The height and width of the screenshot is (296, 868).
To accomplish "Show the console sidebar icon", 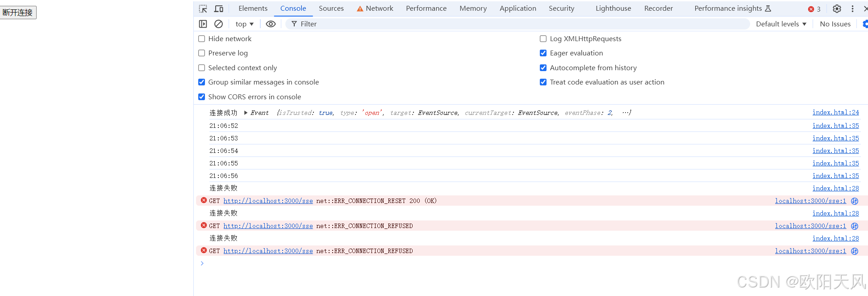I will [203, 24].
